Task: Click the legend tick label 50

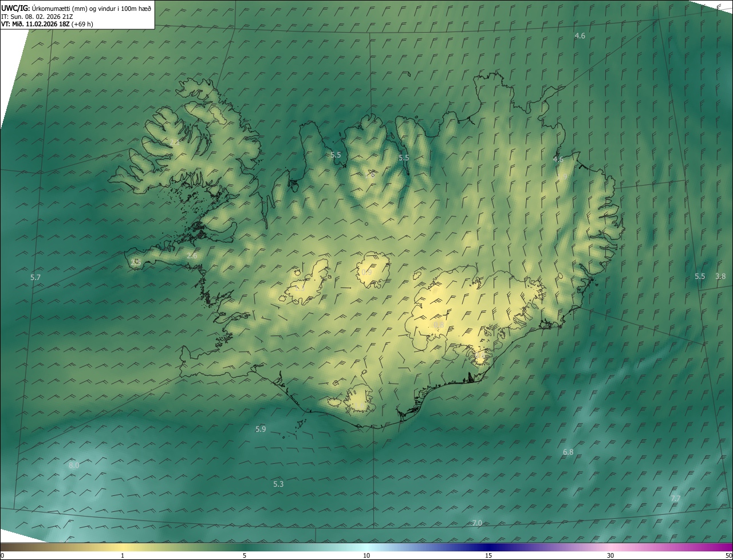Action: coord(728,555)
